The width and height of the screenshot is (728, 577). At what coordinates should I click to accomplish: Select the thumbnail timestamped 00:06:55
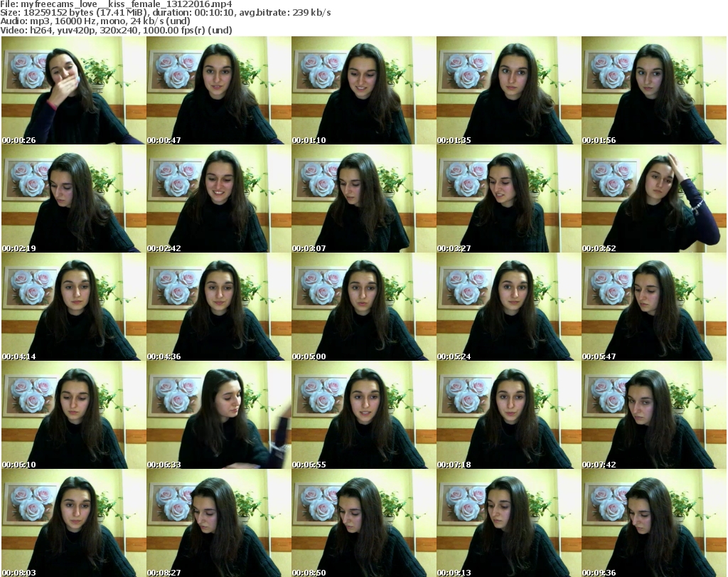(x=363, y=415)
